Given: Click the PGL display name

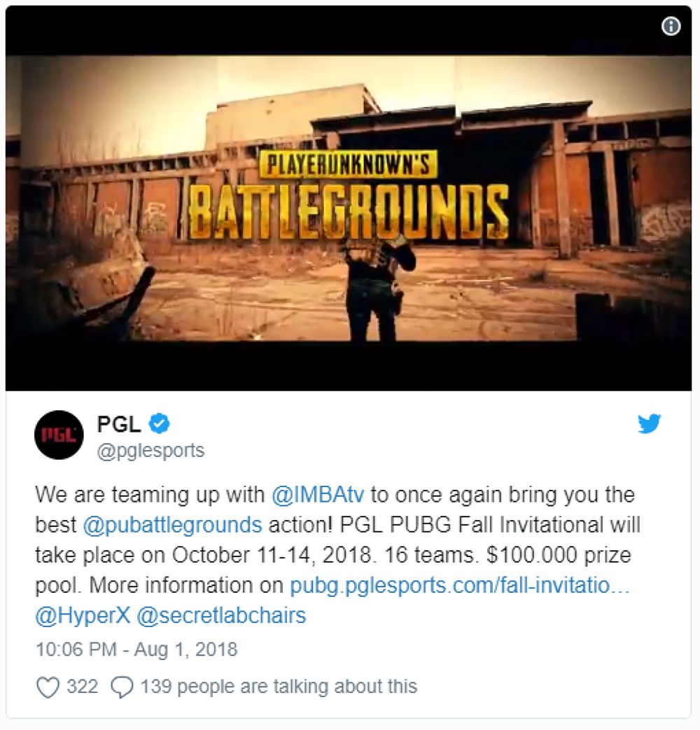Looking at the screenshot, I should point(119,424).
